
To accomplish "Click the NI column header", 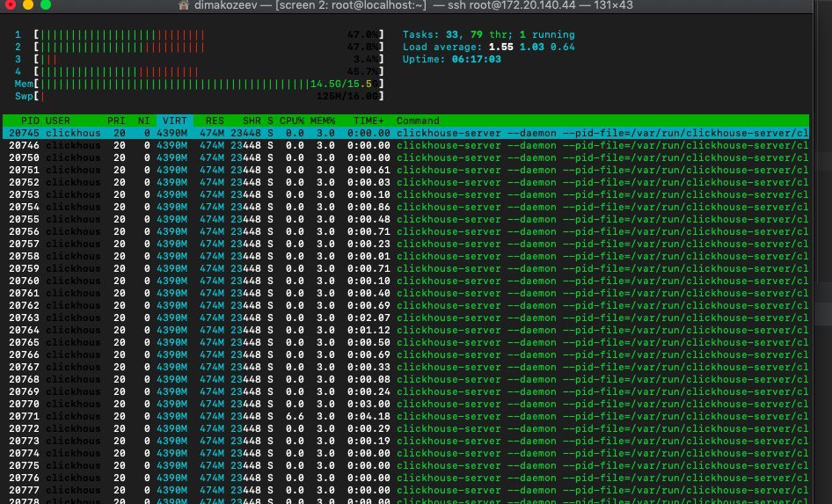I will (x=143, y=121).
